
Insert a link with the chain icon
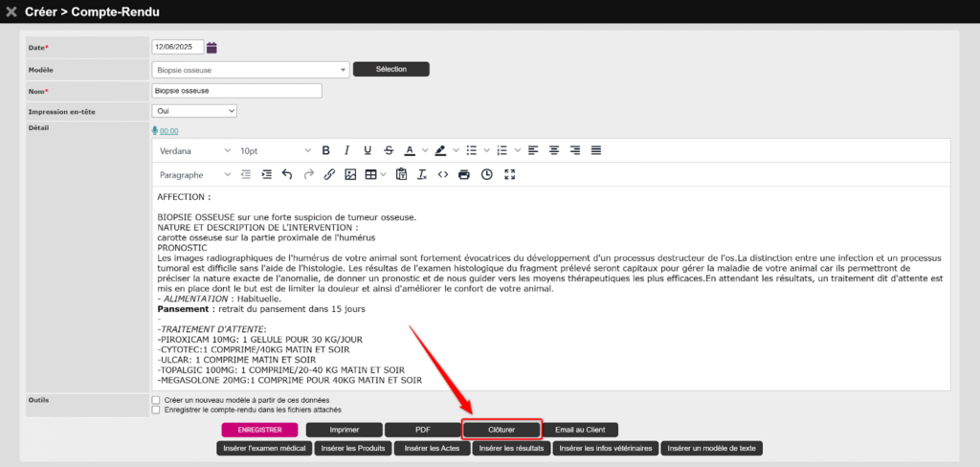(x=329, y=175)
